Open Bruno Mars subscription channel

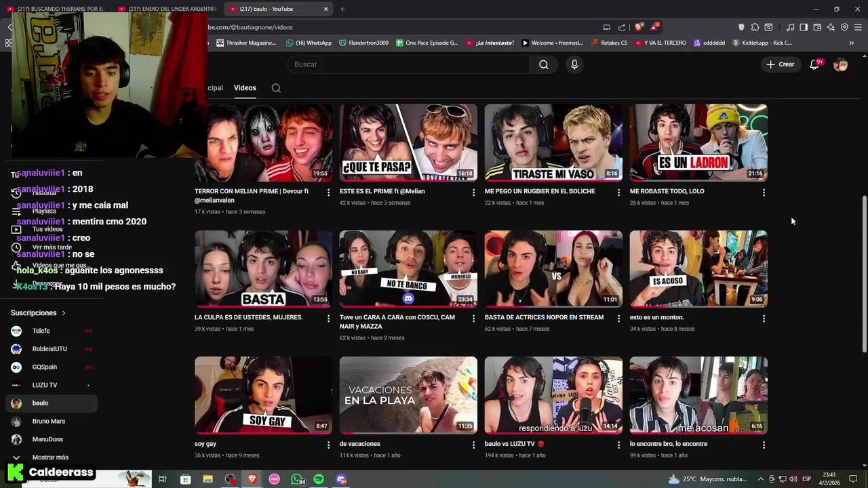49,421
